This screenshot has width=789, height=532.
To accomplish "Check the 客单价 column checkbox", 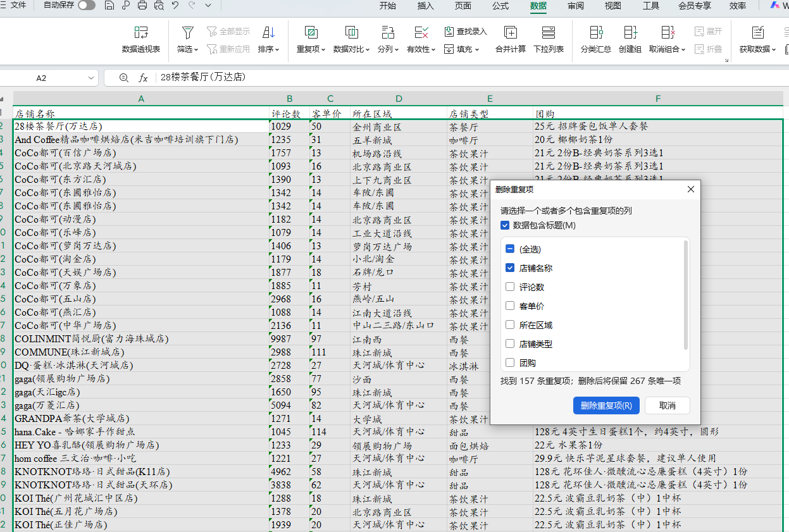I will pos(510,306).
